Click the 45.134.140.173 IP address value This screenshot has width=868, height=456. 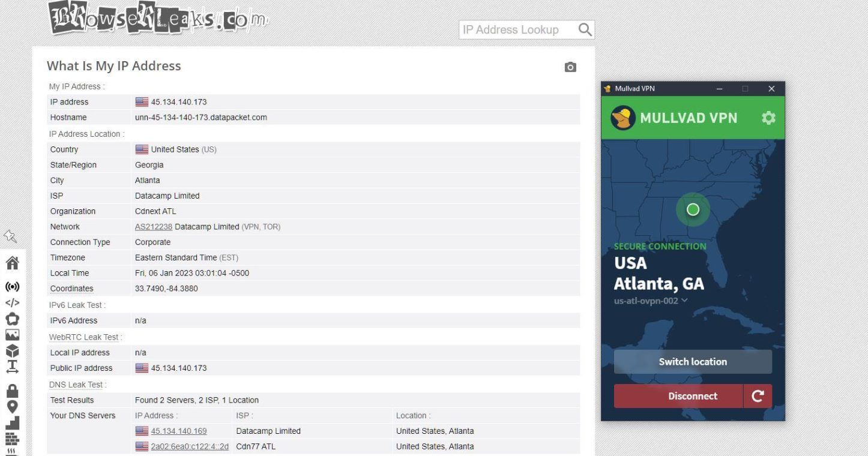[x=179, y=102]
